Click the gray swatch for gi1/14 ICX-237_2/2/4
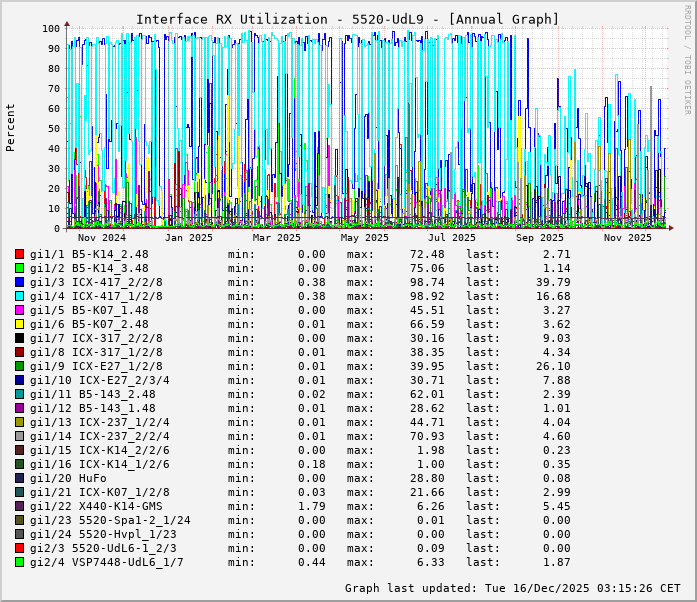 click(x=19, y=436)
